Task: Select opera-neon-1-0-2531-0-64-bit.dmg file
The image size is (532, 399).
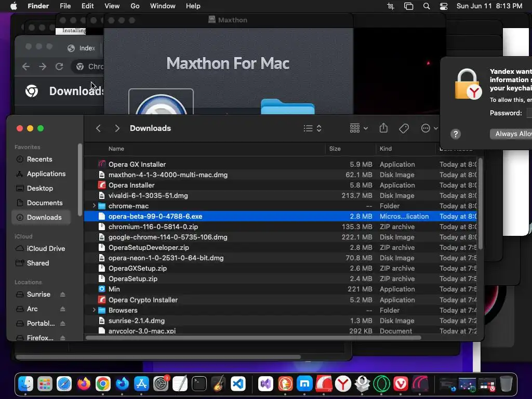Action: click(280, 258)
